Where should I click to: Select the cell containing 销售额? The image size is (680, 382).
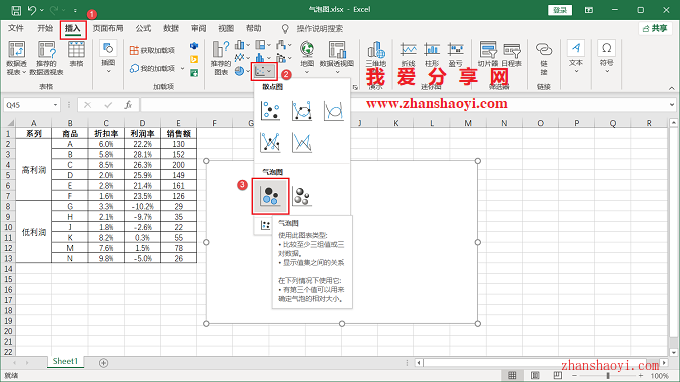(x=178, y=134)
